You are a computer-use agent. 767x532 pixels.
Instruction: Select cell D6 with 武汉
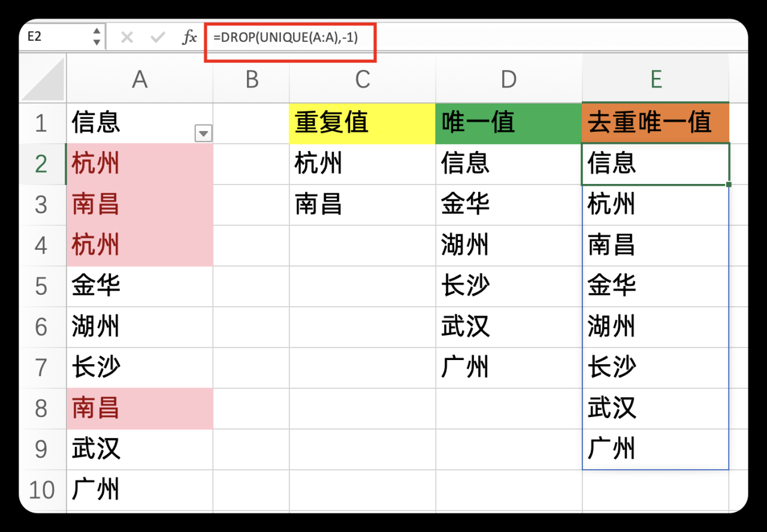[x=509, y=327]
